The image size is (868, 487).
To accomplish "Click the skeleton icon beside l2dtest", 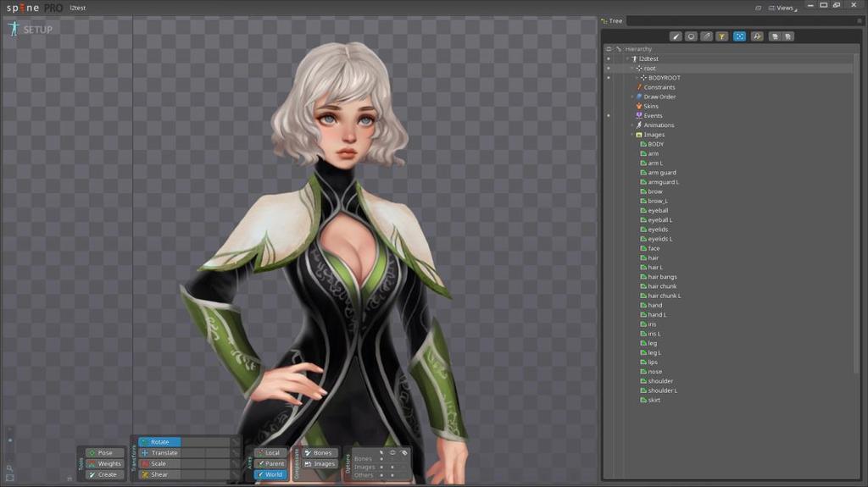I will coord(634,58).
